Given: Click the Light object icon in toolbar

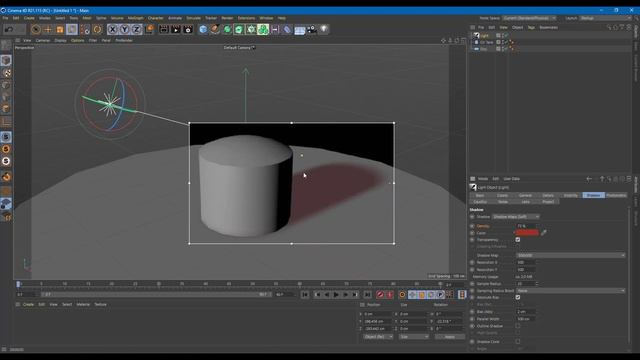Looking at the screenshot, I should [x=324, y=29].
